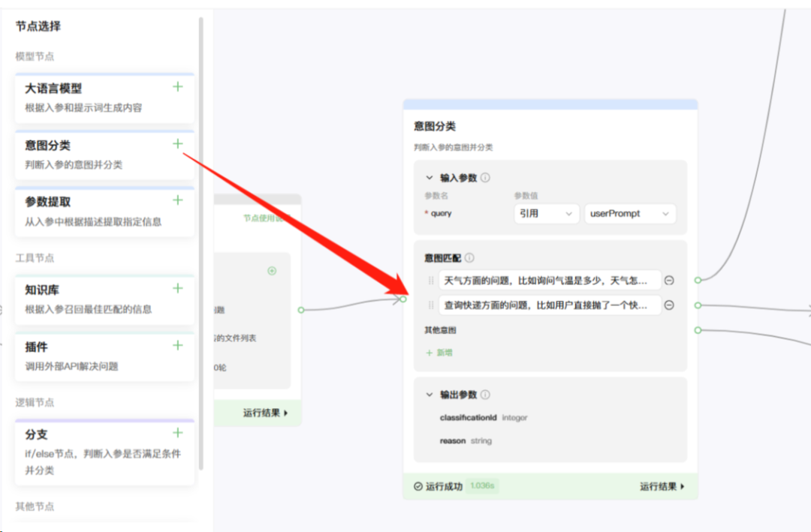The image size is (811, 532).
Task: Remove the 天气方面的问题 intent row
Action: (x=669, y=280)
